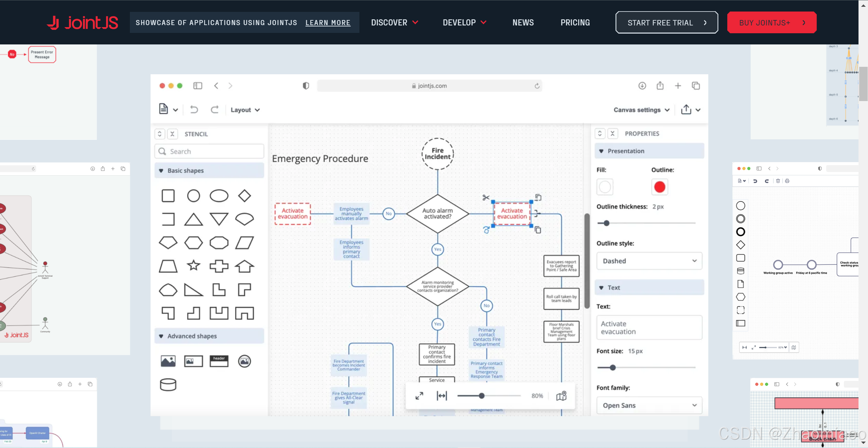Image resolution: width=868 pixels, height=448 pixels.
Task: Click the scissors icon near selected shape
Action: (x=486, y=197)
